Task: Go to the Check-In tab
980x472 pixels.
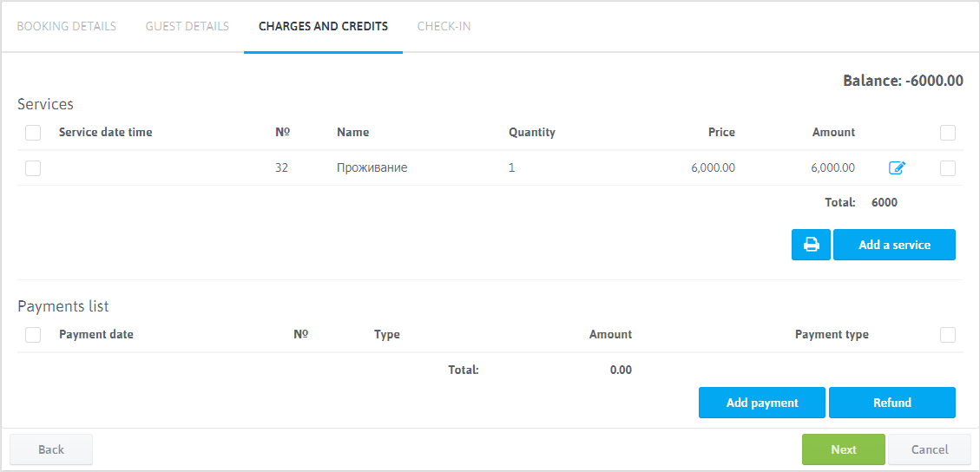Action: 444,26
